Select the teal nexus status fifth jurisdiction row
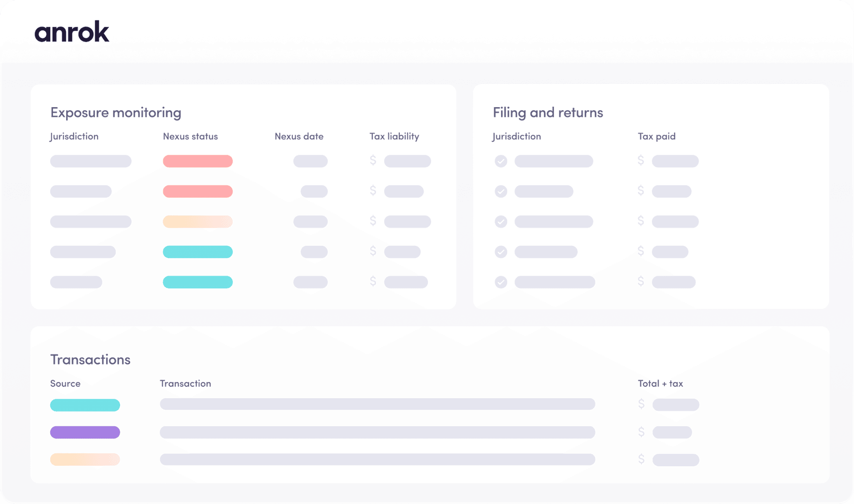The height and width of the screenshot is (504, 854). pos(197,281)
